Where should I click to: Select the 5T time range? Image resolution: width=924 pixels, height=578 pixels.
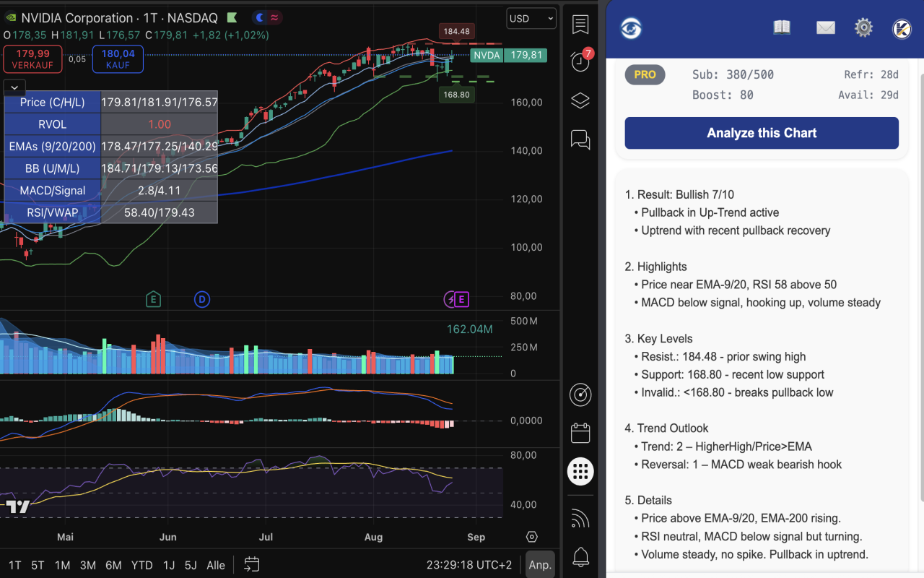[38, 565]
